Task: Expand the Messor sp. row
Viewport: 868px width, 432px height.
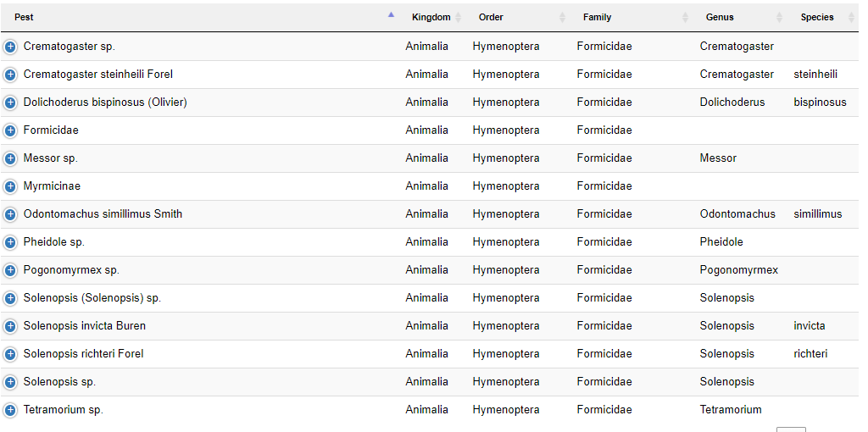Action: pyautogui.click(x=9, y=158)
